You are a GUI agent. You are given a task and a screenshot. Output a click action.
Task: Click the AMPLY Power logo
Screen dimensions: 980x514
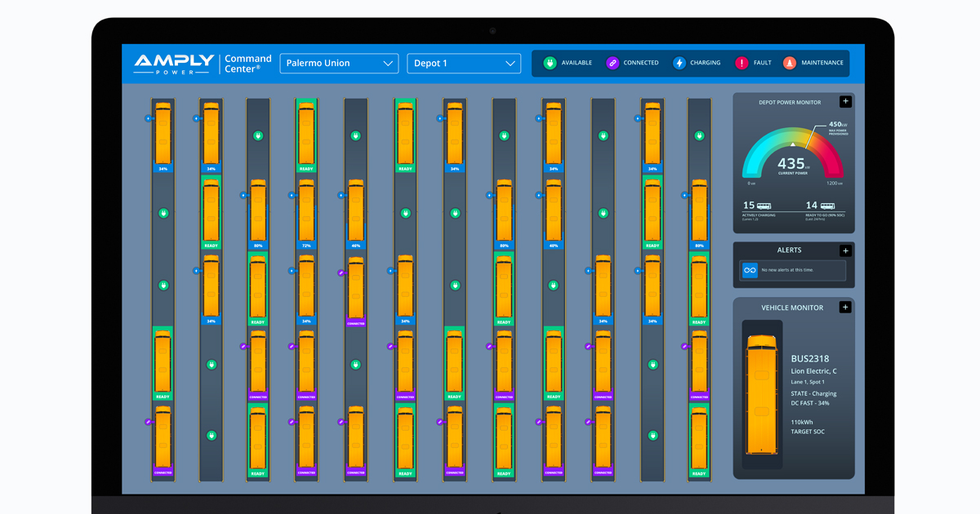tap(174, 64)
